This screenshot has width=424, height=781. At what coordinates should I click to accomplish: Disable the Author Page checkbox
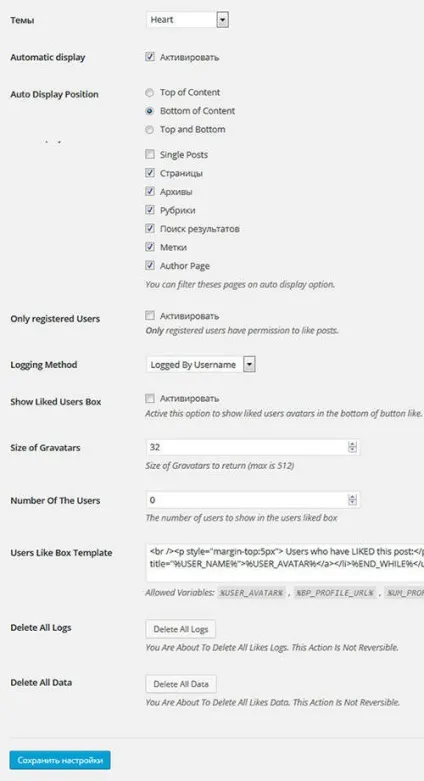click(149, 265)
